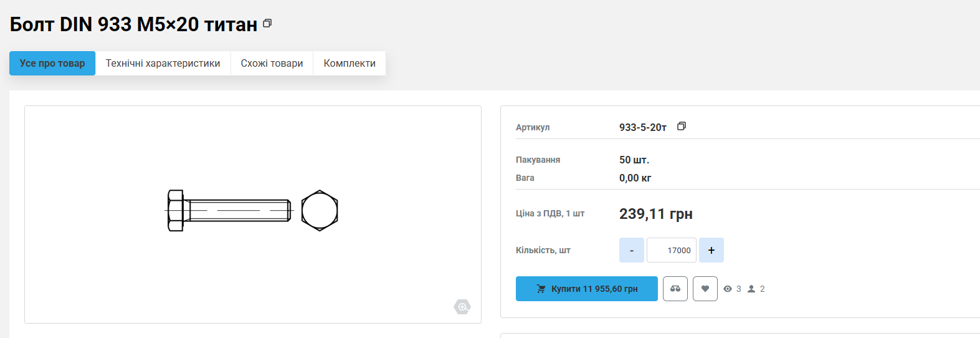
Task: Copy the article number 933-5-20т via its icon
Action: (x=682, y=126)
